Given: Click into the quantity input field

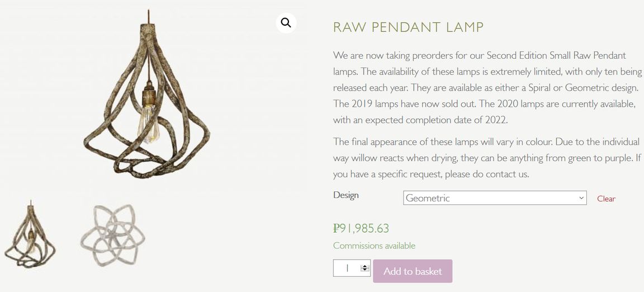Looking at the screenshot, I should (x=347, y=269).
